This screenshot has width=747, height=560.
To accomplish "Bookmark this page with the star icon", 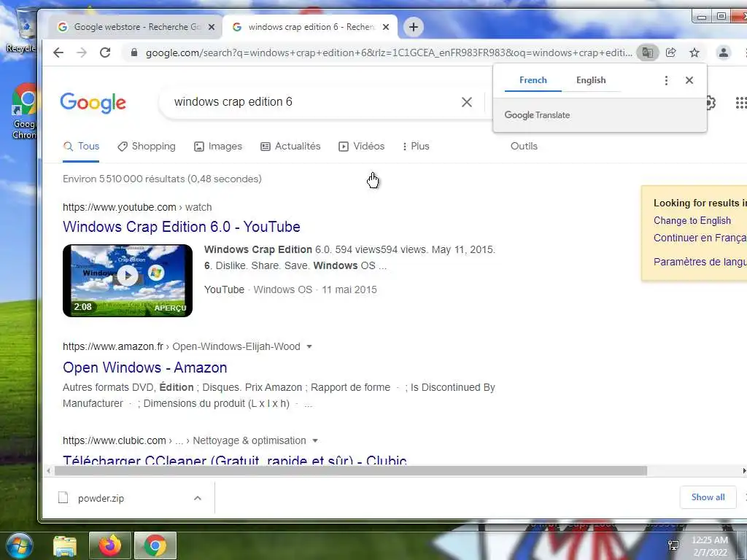I will pos(694,52).
